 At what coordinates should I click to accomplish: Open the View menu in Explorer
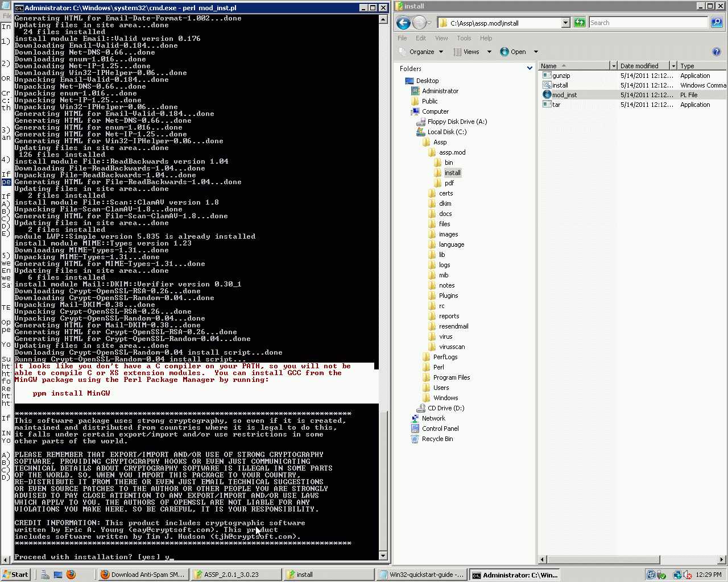[441, 38]
